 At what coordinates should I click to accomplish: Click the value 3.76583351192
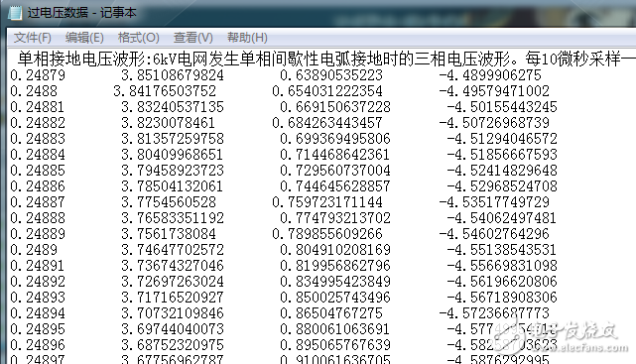click(173, 218)
